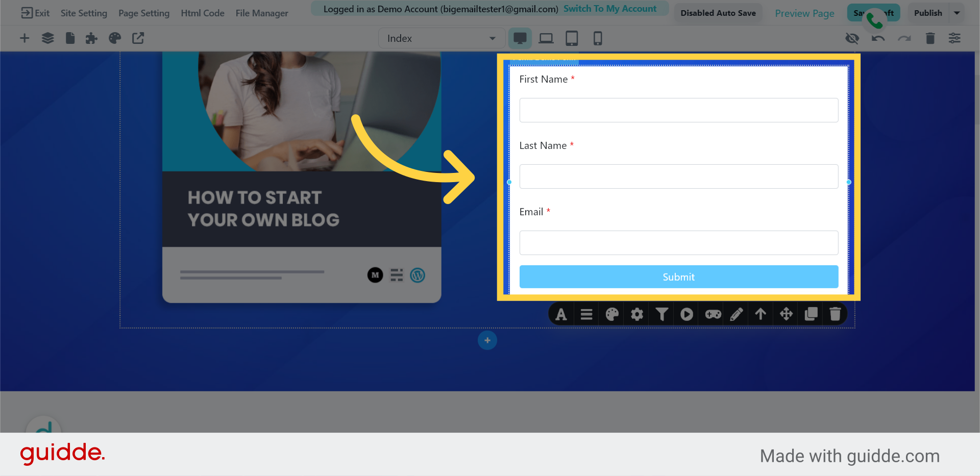This screenshot has height=476, width=980.
Task: Redo the last undone change
Action: (x=904, y=38)
